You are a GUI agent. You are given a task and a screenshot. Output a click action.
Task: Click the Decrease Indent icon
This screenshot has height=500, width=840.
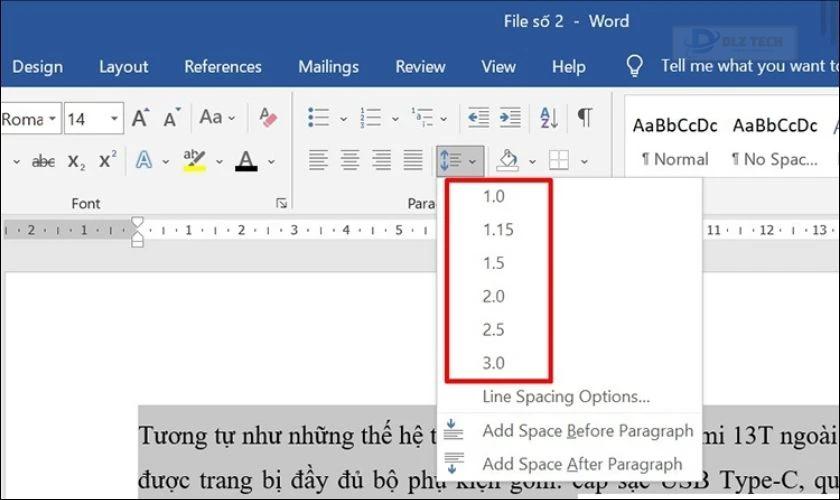click(478, 117)
